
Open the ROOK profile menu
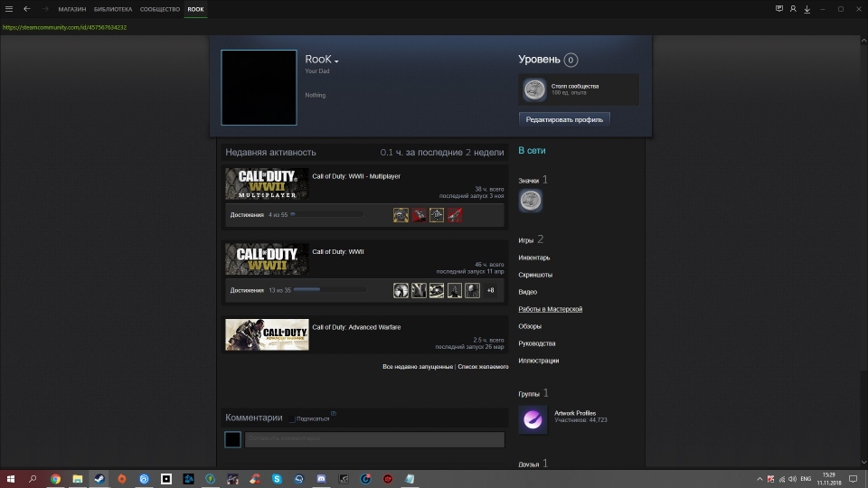(x=195, y=9)
